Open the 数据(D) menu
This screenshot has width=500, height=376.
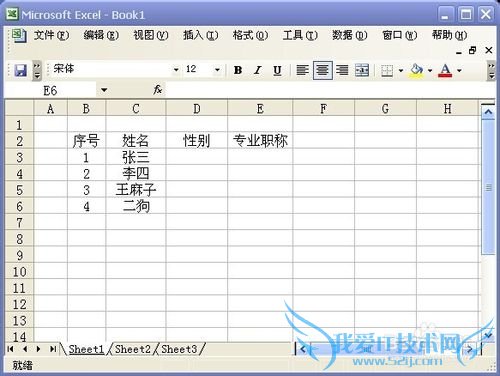click(350, 35)
